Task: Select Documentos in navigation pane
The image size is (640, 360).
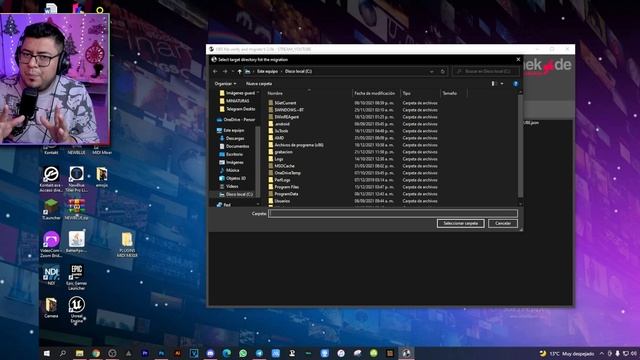Action: 234,146
